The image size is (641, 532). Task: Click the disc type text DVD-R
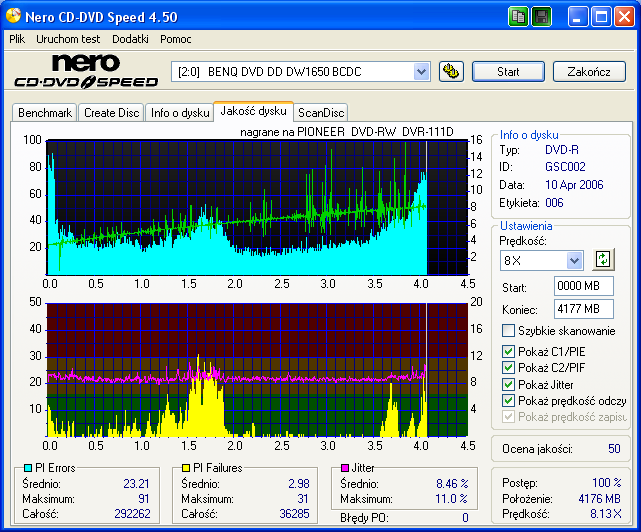562,150
